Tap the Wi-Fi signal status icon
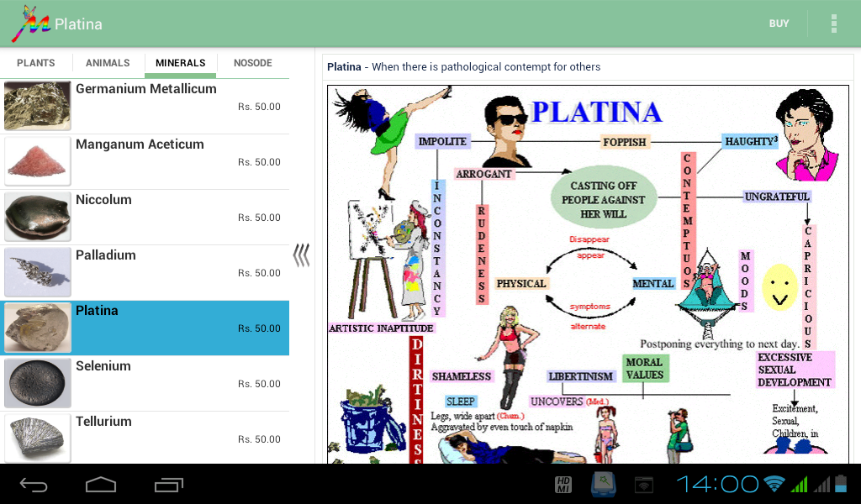This screenshot has height=504, width=861. coord(774,484)
